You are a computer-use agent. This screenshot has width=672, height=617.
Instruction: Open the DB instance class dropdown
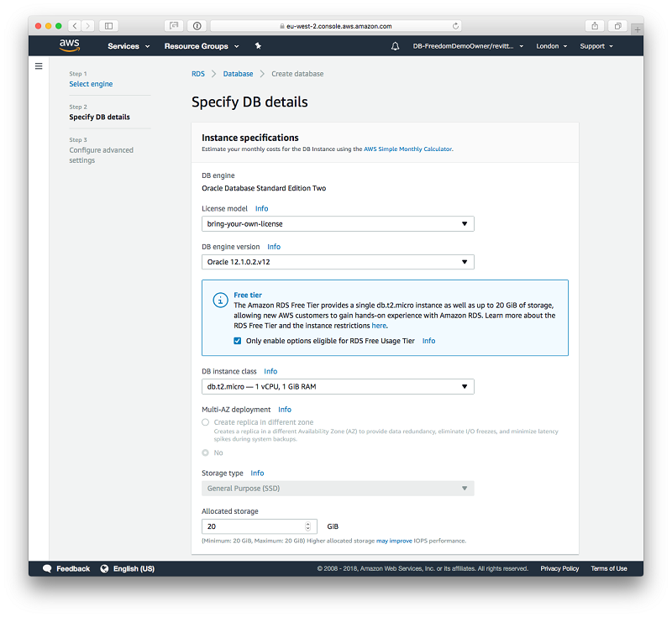(338, 386)
